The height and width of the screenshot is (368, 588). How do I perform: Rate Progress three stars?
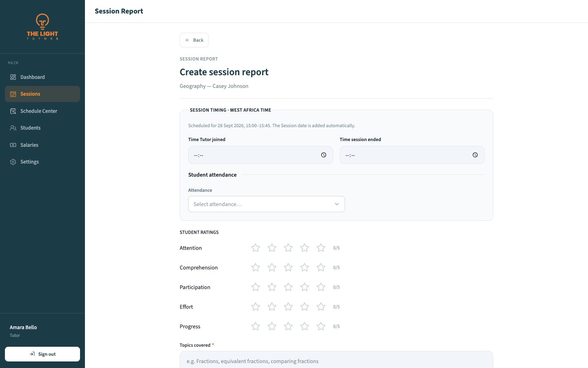[x=288, y=326]
